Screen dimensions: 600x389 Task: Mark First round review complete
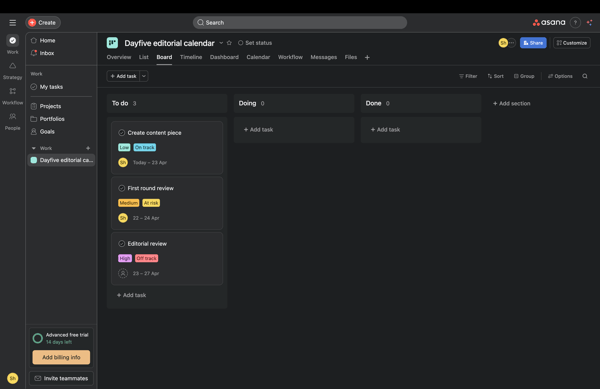click(x=122, y=188)
